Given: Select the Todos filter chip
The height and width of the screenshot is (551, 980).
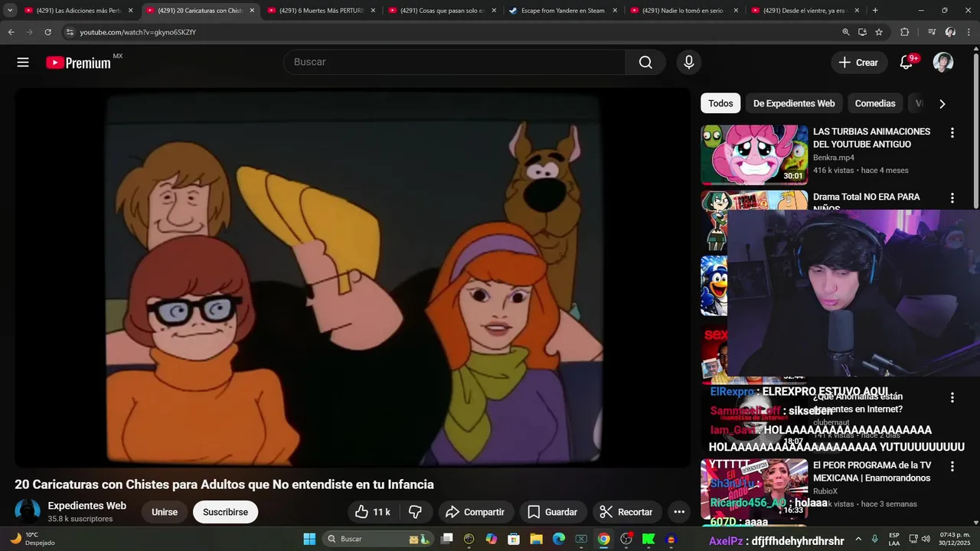Looking at the screenshot, I should 720,103.
